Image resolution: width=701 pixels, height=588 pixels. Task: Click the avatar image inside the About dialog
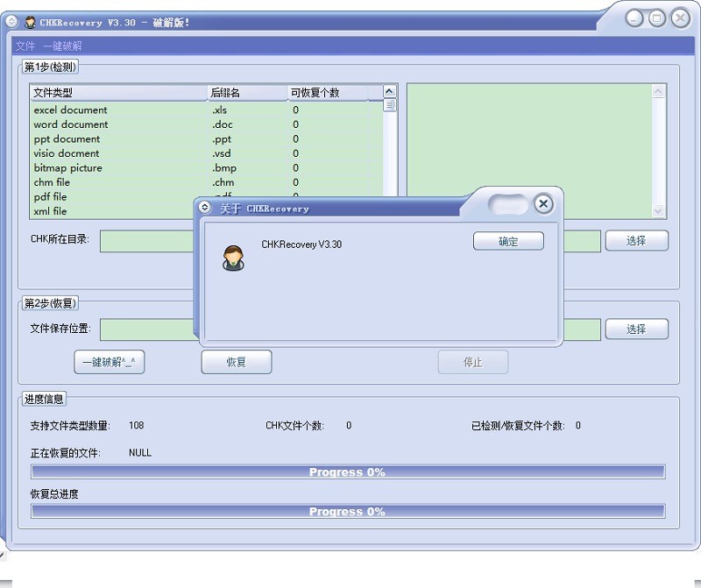point(233,258)
